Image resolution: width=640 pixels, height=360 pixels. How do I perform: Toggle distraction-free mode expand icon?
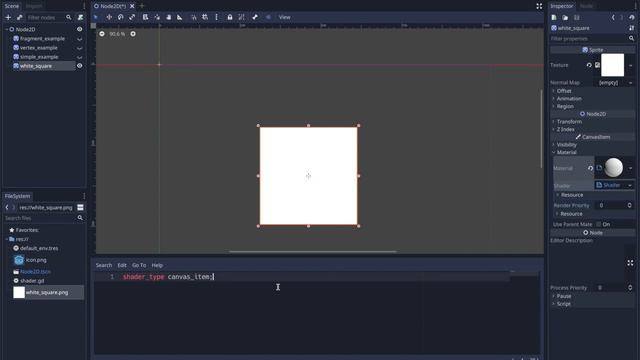pos(539,6)
